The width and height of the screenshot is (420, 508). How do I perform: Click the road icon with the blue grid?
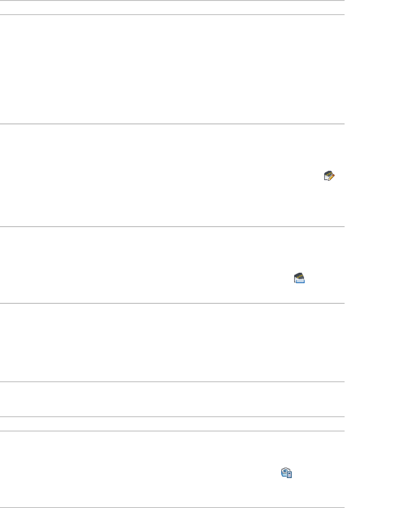tap(300, 278)
